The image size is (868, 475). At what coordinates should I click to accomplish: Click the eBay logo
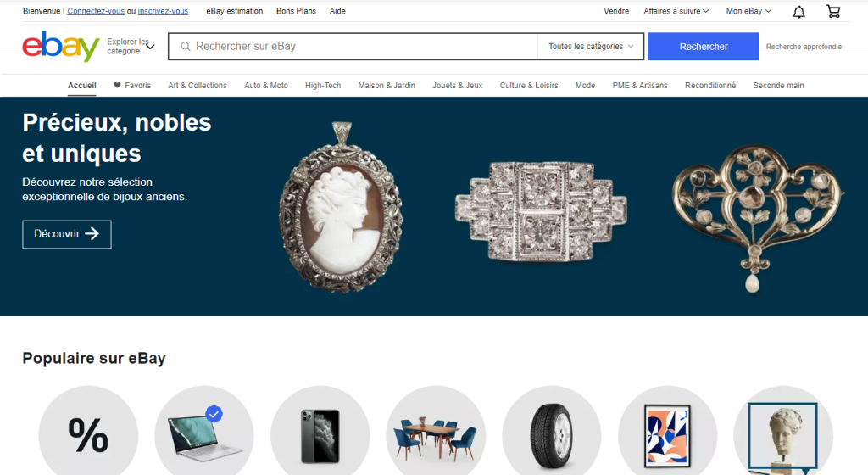tap(61, 47)
